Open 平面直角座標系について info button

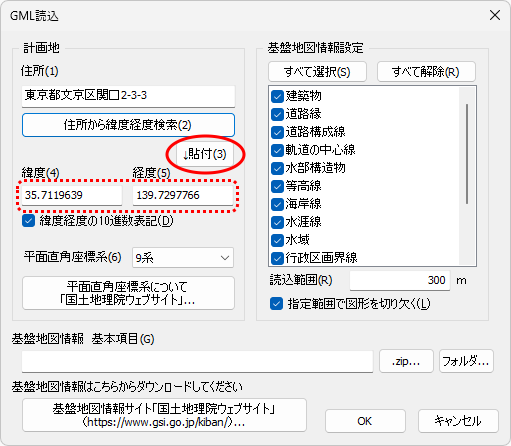coord(128,293)
